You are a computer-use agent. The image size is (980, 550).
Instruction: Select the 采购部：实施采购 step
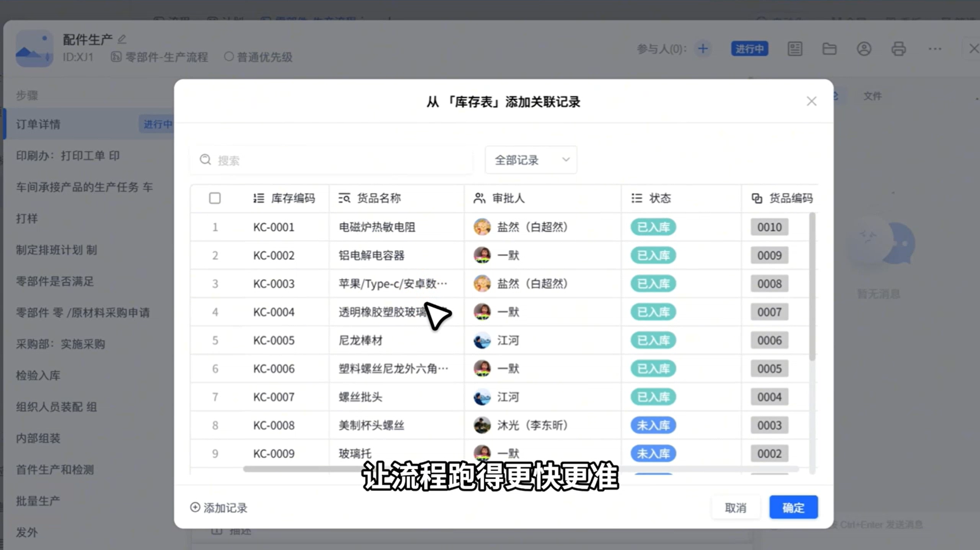coord(61,344)
